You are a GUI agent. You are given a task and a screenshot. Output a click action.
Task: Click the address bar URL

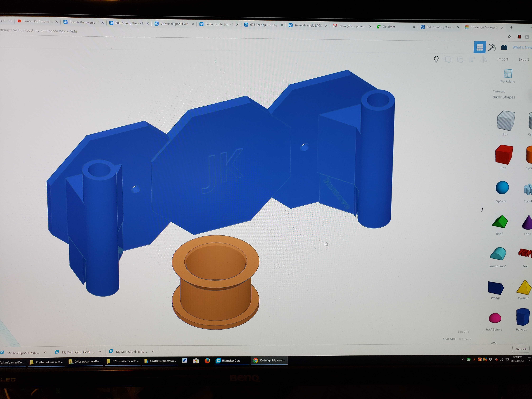tap(39, 31)
